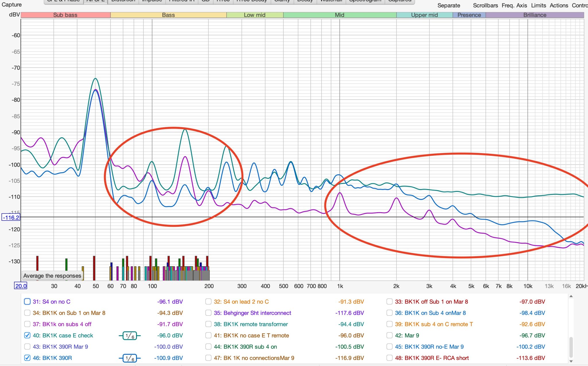Click the -98.4 dBV value of trace 36
The image size is (588, 366).
532,313
